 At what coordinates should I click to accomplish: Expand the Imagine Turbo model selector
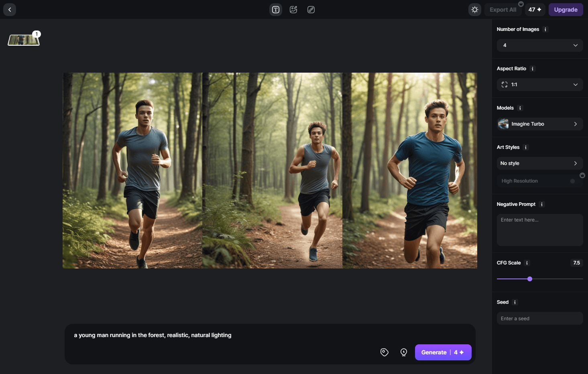pos(540,124)
